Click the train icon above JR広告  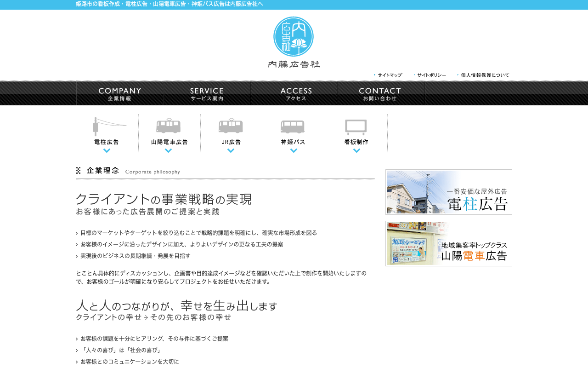231,126
